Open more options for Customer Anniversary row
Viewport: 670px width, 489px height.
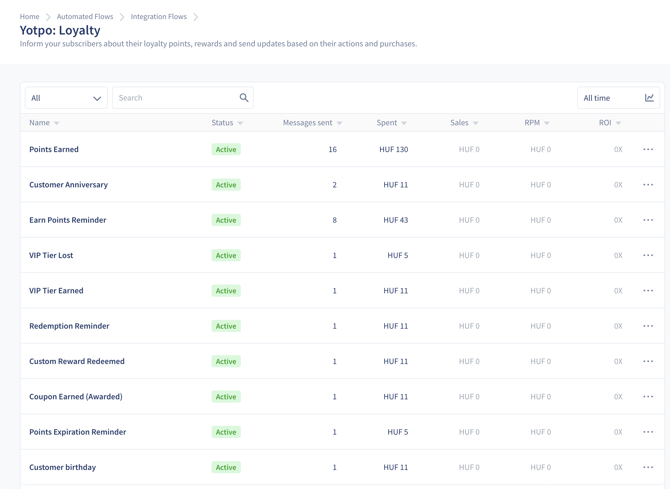(x=648, y=185)
